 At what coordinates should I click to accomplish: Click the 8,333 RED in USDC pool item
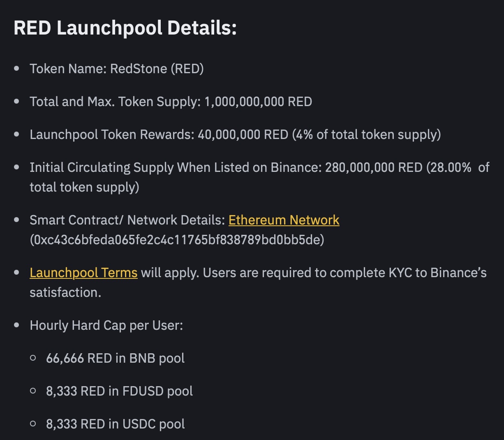tap(116, 424)
